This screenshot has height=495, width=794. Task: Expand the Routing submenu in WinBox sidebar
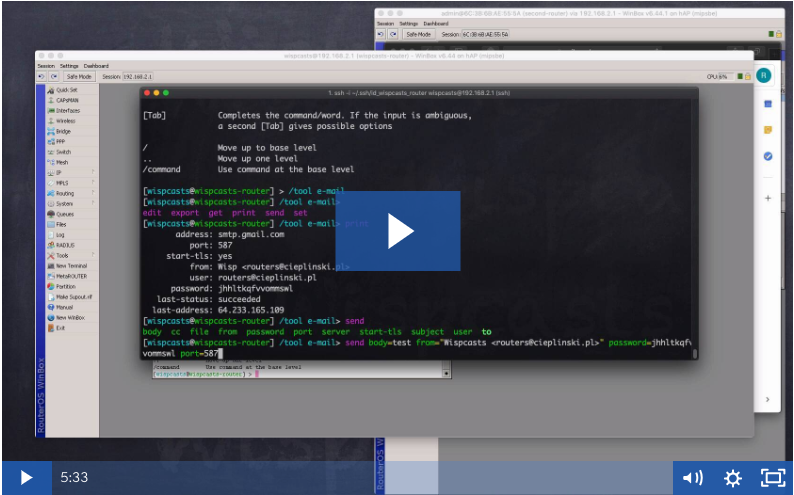click(x=71, y=193)
